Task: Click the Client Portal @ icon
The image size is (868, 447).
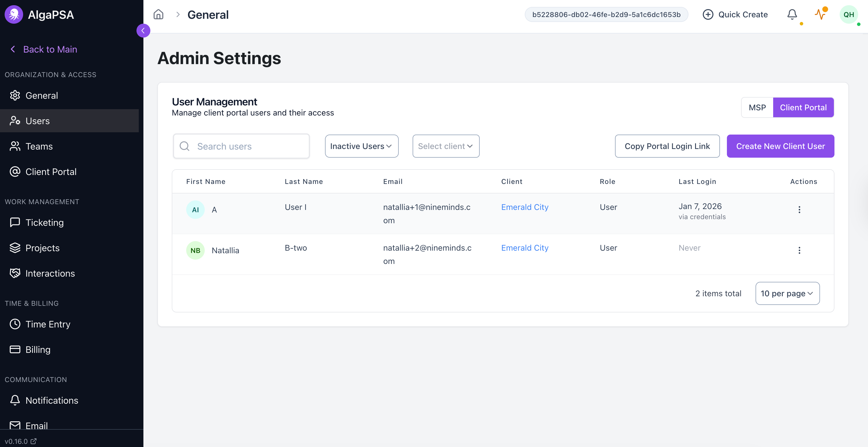Action: pyautogui.click(x=15, y=171)
